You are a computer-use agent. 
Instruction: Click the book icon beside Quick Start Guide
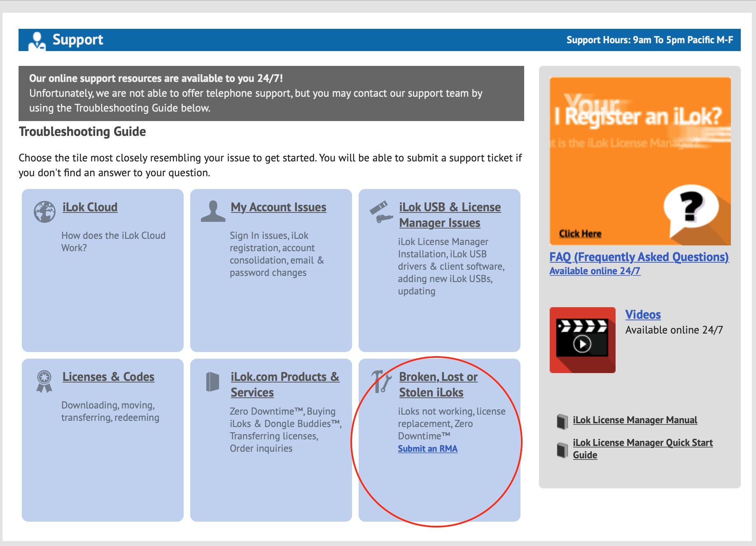562,450
